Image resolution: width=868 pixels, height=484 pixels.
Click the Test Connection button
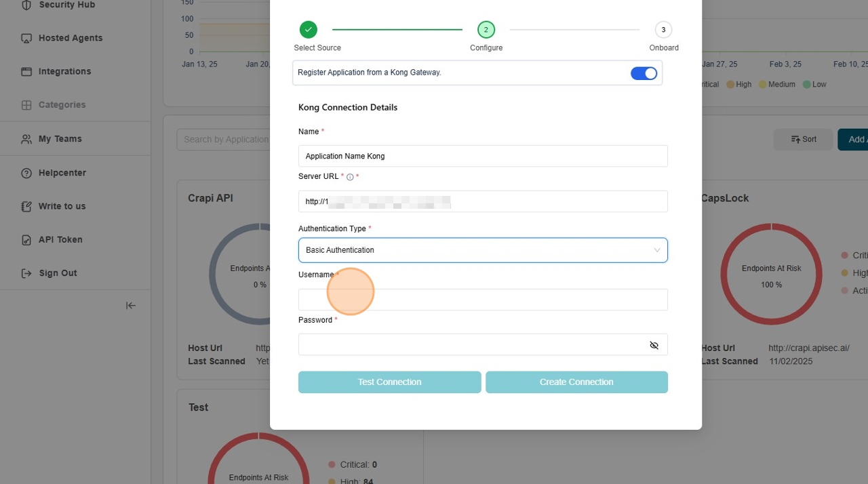[x=389, y=382]
